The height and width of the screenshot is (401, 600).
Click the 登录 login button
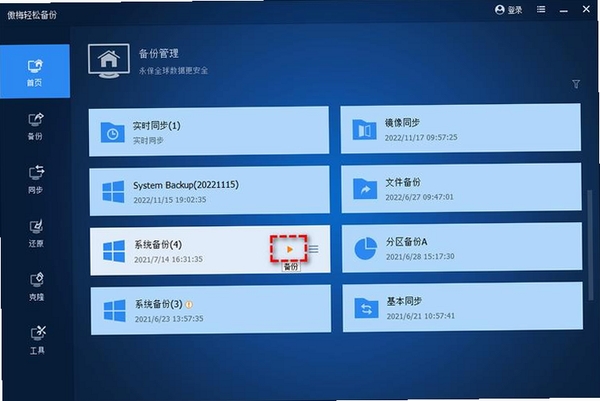coord(509,10)
